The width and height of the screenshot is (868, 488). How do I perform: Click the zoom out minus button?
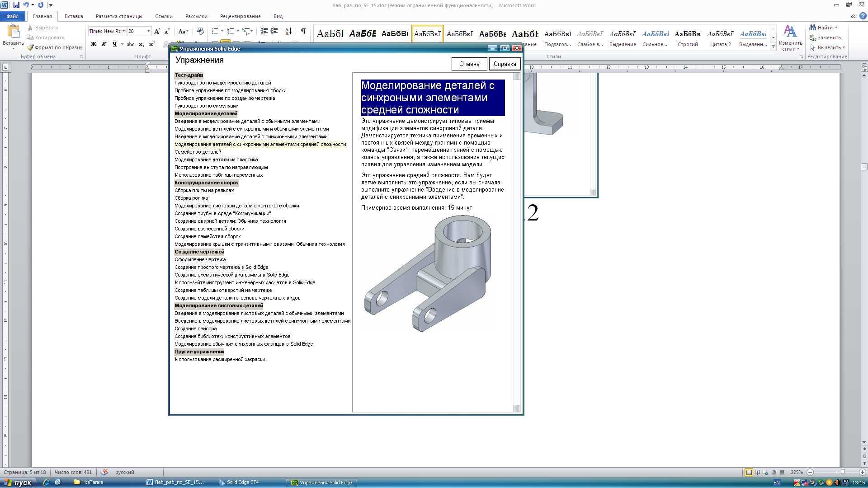point(810,472)
